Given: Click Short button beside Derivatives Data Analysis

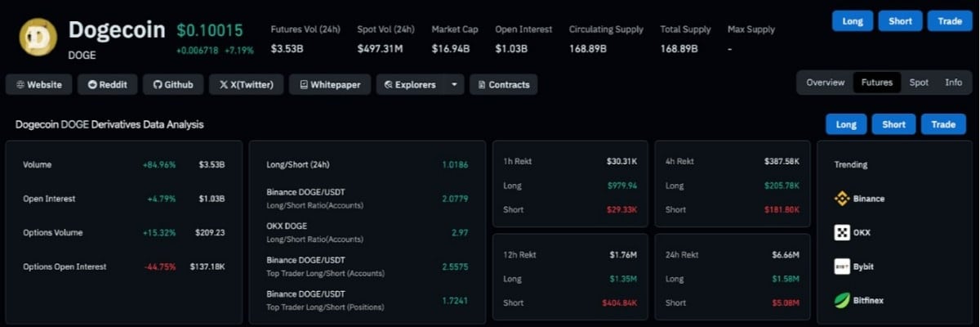Looking at the screenshot, I should [894, 124].
